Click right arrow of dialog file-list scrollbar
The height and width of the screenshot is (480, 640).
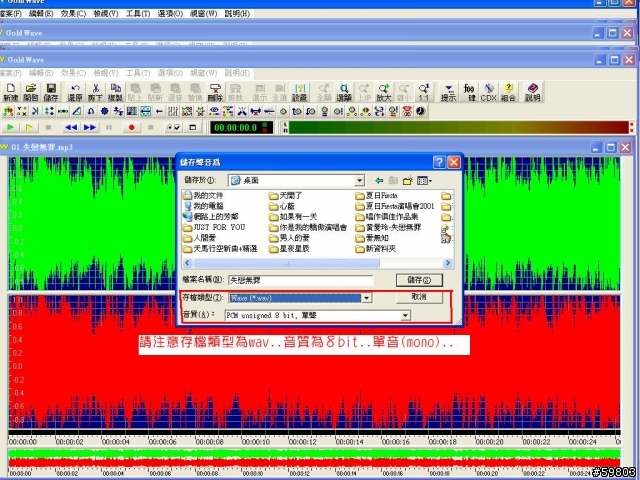tap(448, 263)
